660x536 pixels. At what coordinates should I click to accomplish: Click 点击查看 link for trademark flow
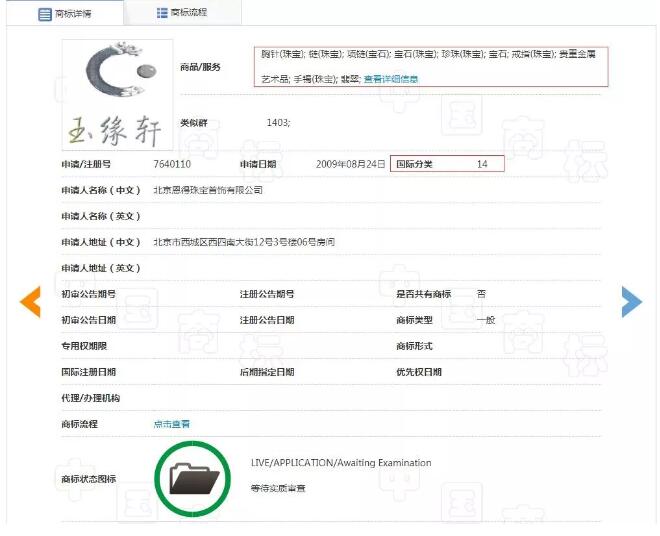(171, 424)
